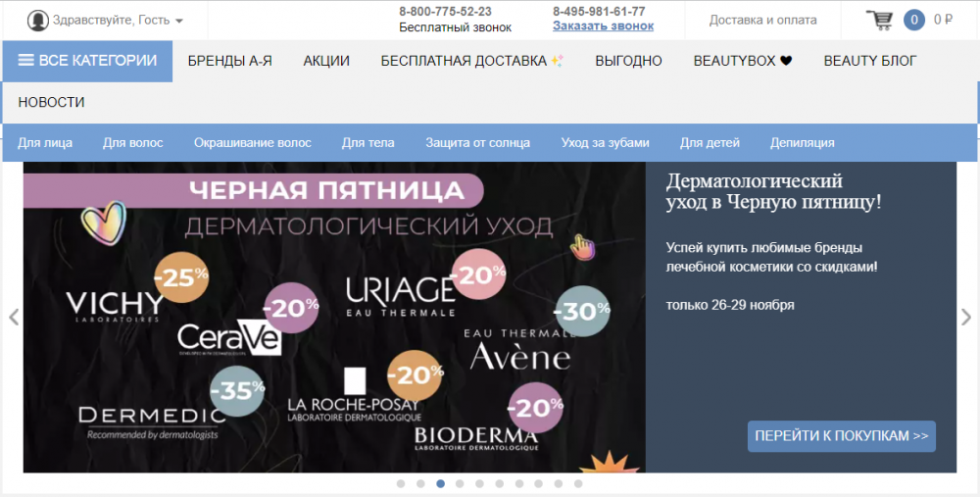Click the Заказать звонок link

click(603, 26)
